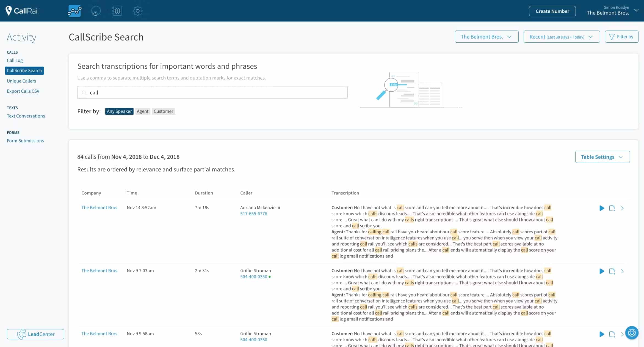The width and height of the screenshot is (644, 347).
Task: Open Text Conversations in sidebar
Action: click(x=26, y=116)
